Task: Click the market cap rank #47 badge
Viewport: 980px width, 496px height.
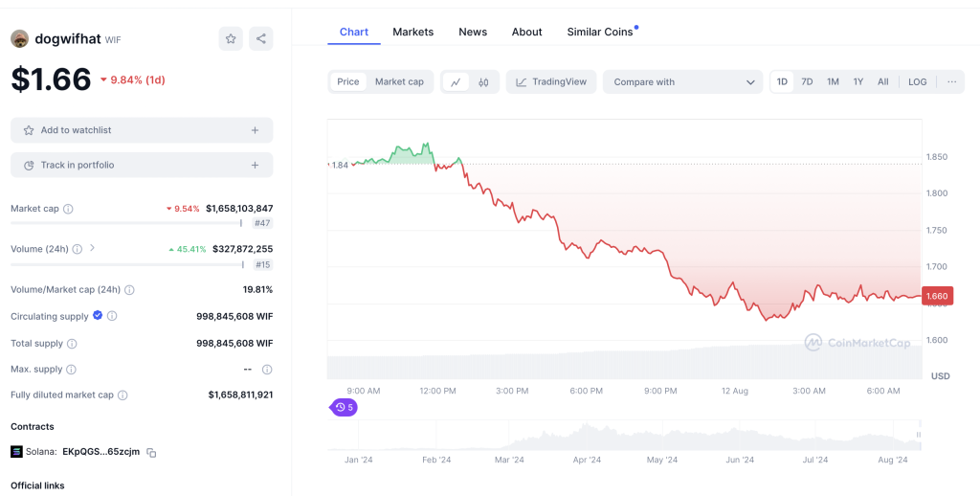Action: tap(262, 223)
